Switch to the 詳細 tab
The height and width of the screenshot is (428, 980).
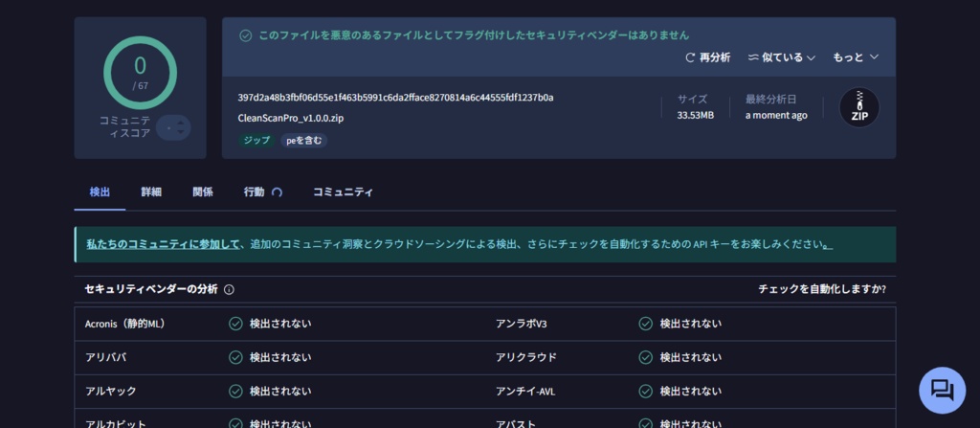click(151, 192)
